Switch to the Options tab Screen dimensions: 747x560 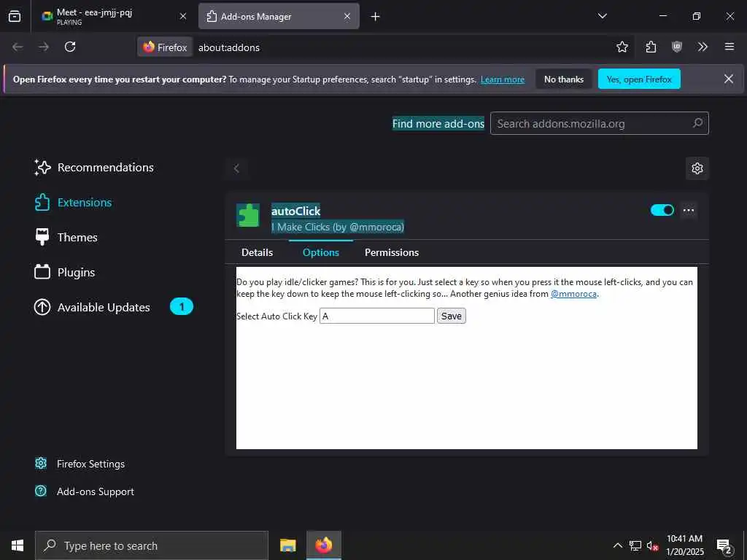321,252
